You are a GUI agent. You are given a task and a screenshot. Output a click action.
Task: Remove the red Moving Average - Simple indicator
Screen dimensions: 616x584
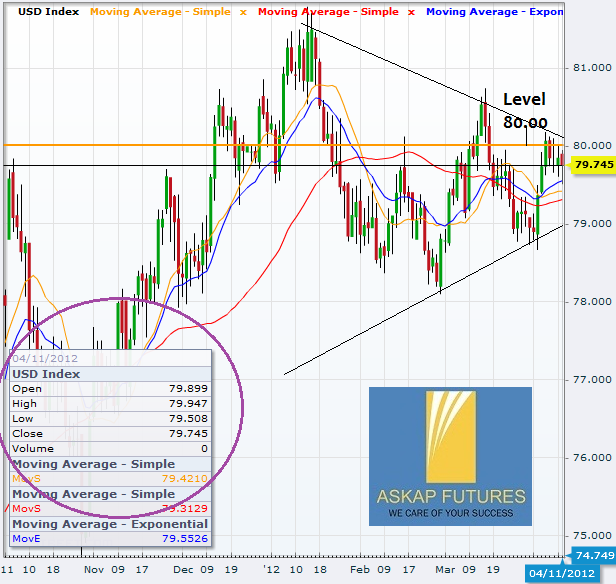[x=410, y=11]
